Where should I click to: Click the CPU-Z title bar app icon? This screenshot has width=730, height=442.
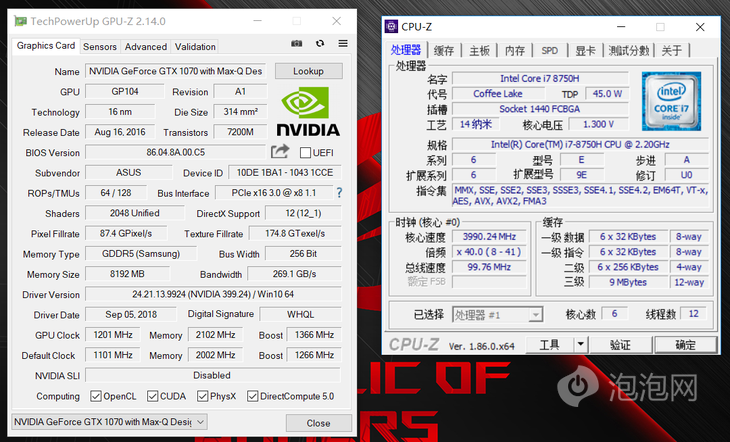(392, 27)
